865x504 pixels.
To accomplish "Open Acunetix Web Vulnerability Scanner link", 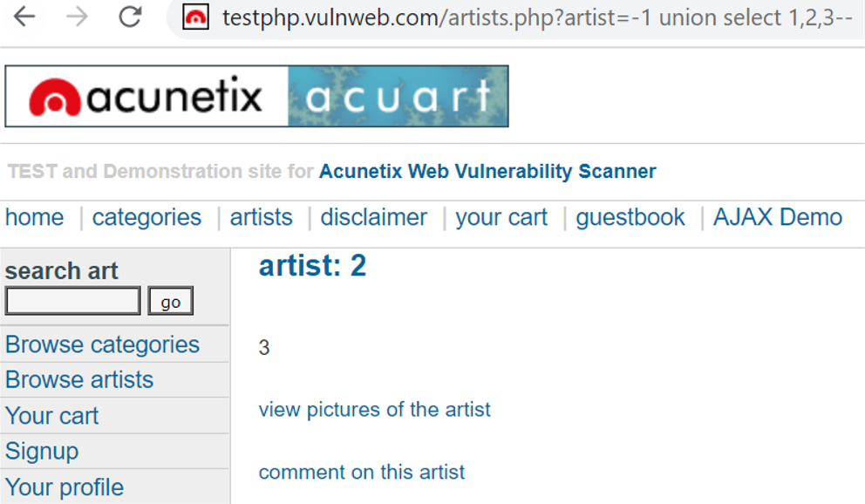I will pos(487,172).
